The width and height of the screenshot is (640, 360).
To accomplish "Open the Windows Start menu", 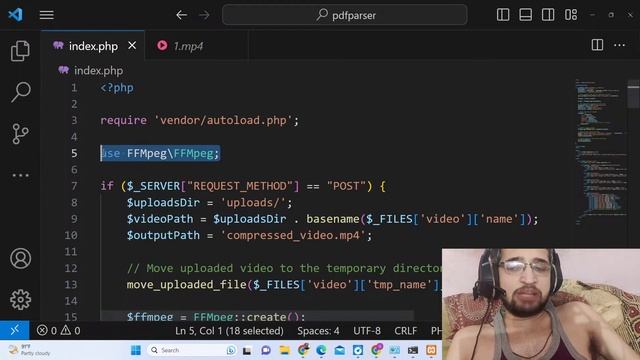I will 136,350.
